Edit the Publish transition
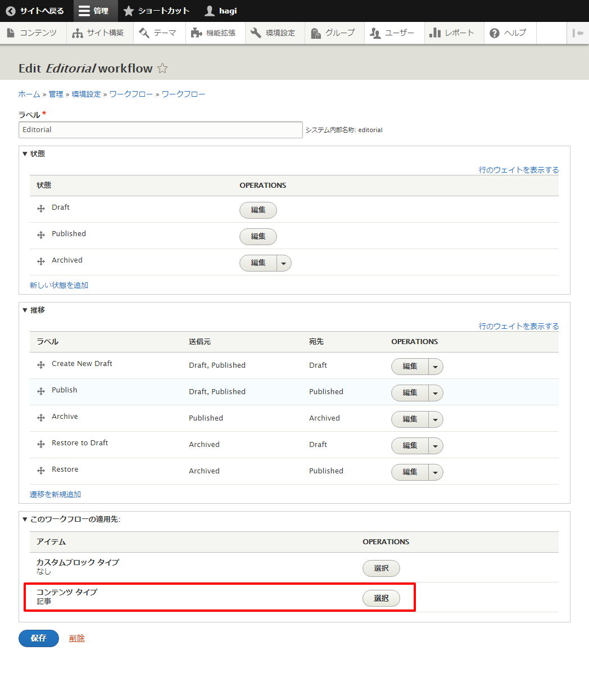This screenshot has width=589, height=700. tap(410, 393)
